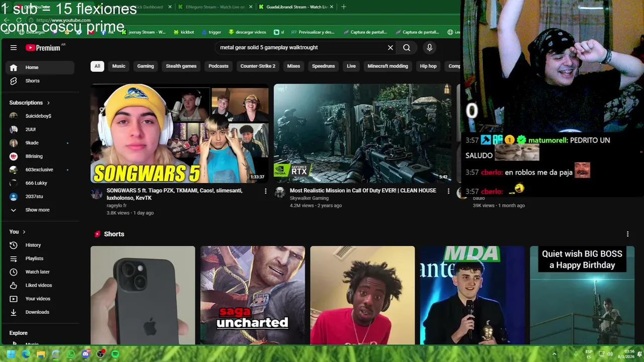Open 2UU! subscription channel
This screenshot has width=644, height=362.
pyautogui.click(x=39, y=130)
